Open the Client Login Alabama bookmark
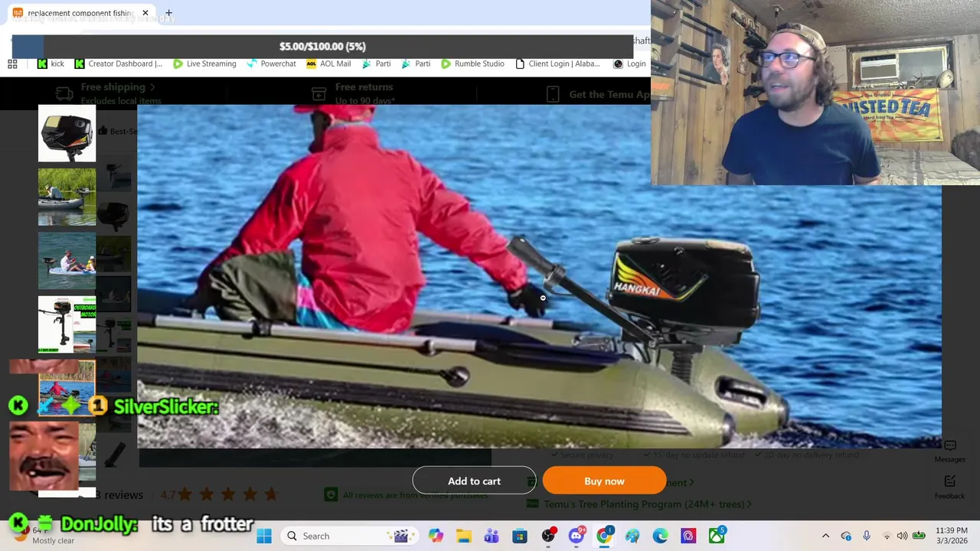The image size is (980, 551). tap(557, 64)
